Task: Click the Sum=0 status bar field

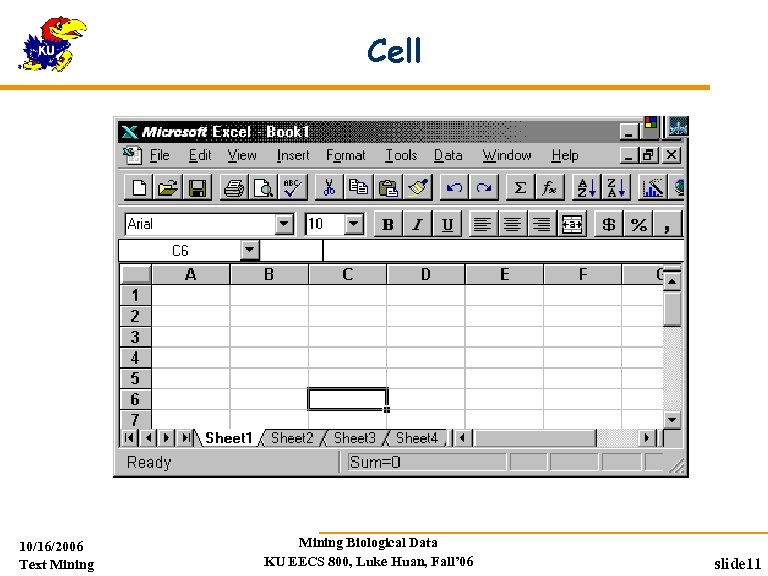Action: 426,462
